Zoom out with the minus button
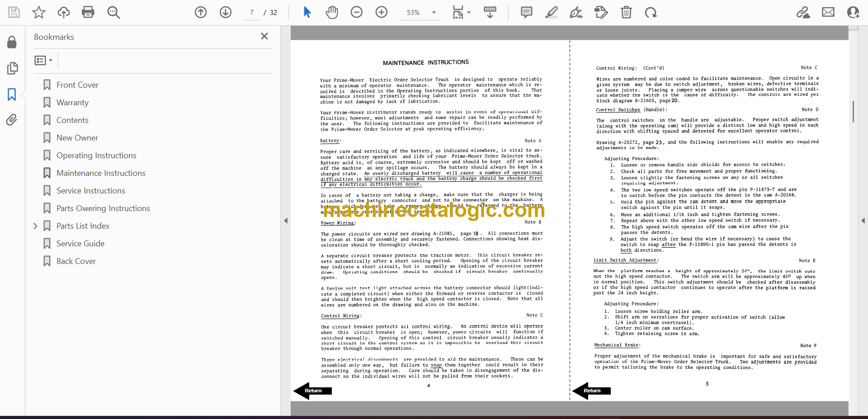This screenshot has width=868, height=419. click(x=357, y=12)
